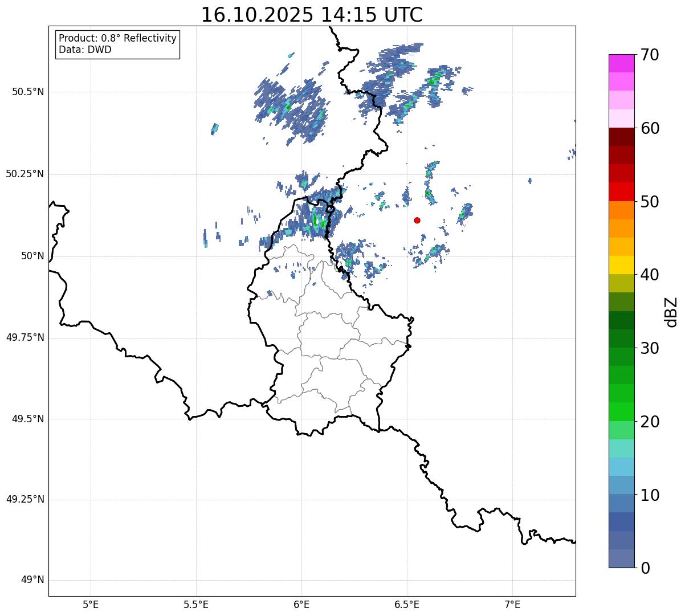This screenshot has width=685, height=616.
Task: Click the 49.5°N latitude label
Action: pyautogui.click(x=28, y=419)
